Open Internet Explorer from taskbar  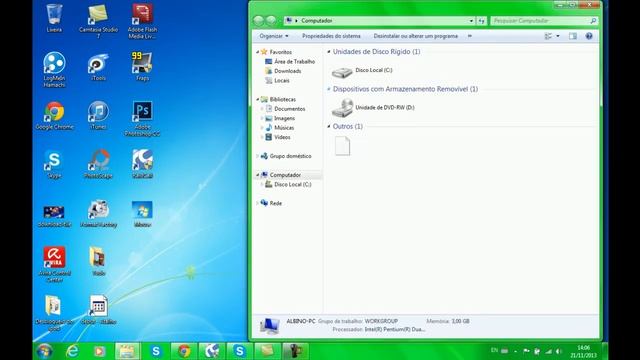[x=72, y=351]
